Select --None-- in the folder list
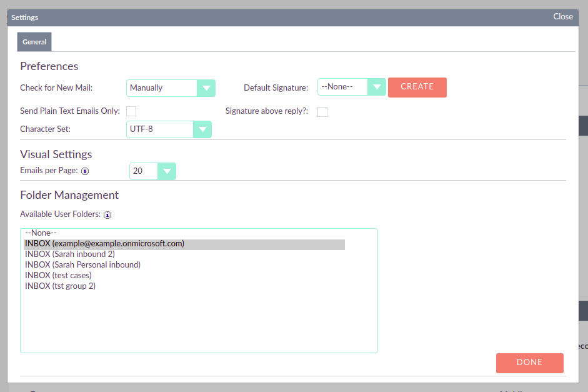 (41, 233)
